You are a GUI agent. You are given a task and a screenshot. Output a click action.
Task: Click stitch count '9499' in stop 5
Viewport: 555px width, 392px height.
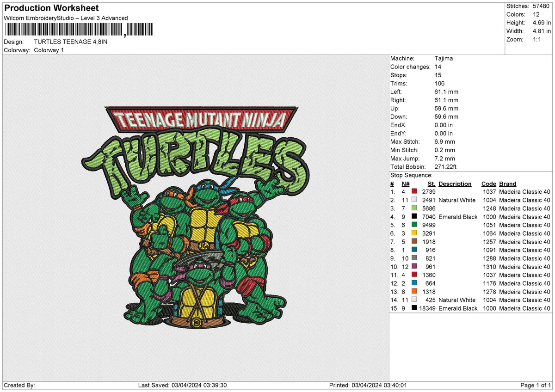pyautogui.click(x=428, y=225)
